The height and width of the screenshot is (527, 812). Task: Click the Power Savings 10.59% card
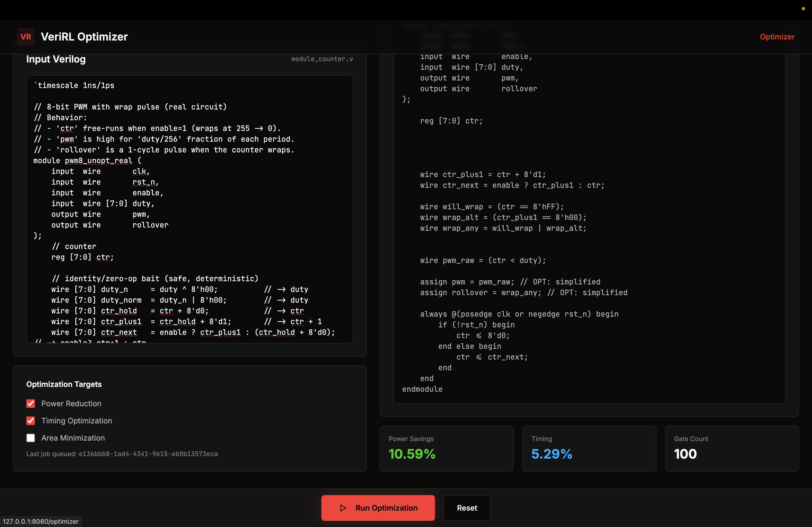[x=446, y=448]
